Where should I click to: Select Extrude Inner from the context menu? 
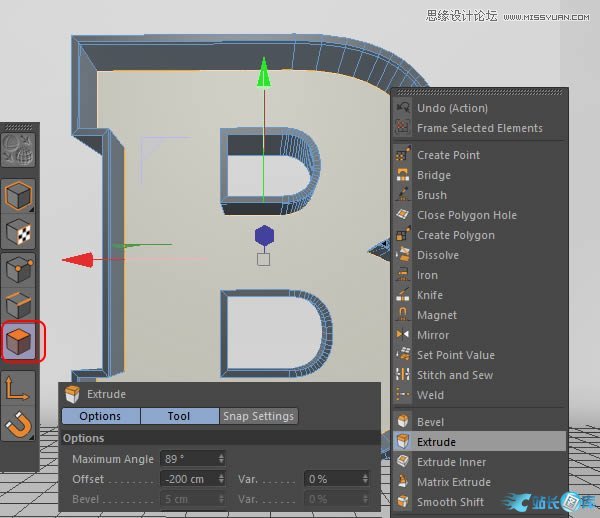[x=451, y=462]
